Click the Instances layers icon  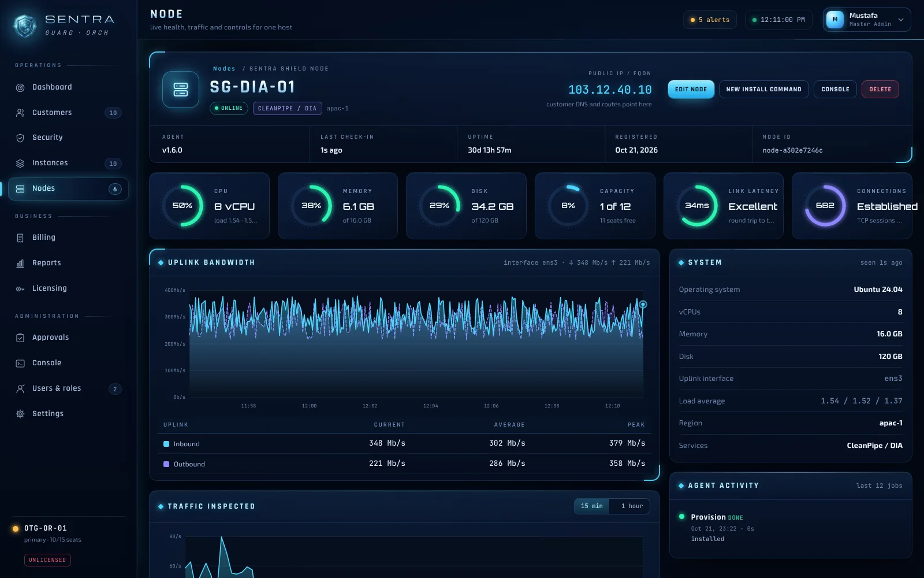[20, 164]
